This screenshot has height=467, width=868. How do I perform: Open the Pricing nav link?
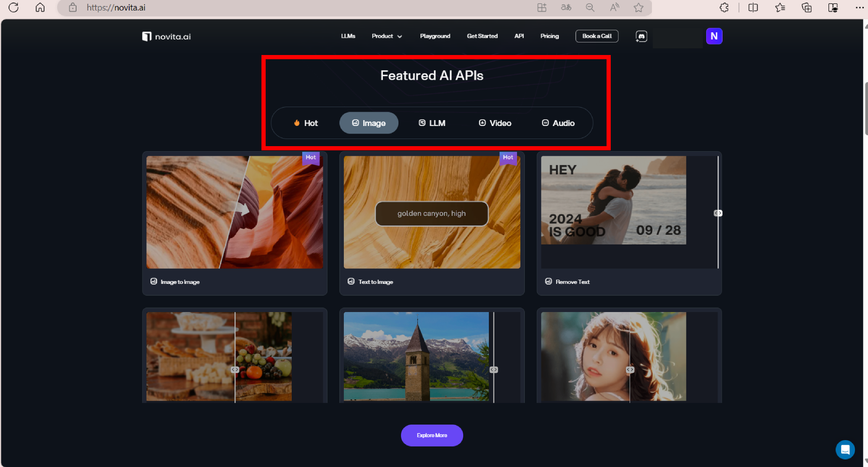pyautogui.click(x=549, y=36)
